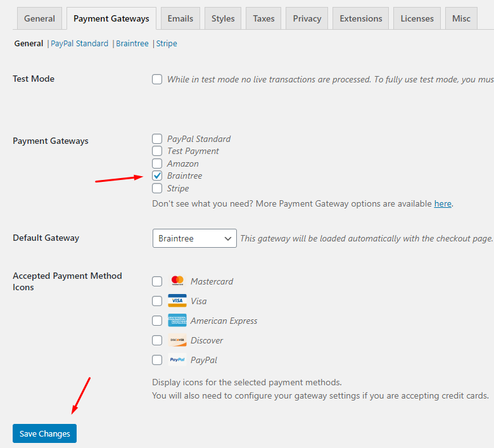Viewport: 494px width, 448px height.
Task: Switch to the Emails tab
Action: [180, 18]
